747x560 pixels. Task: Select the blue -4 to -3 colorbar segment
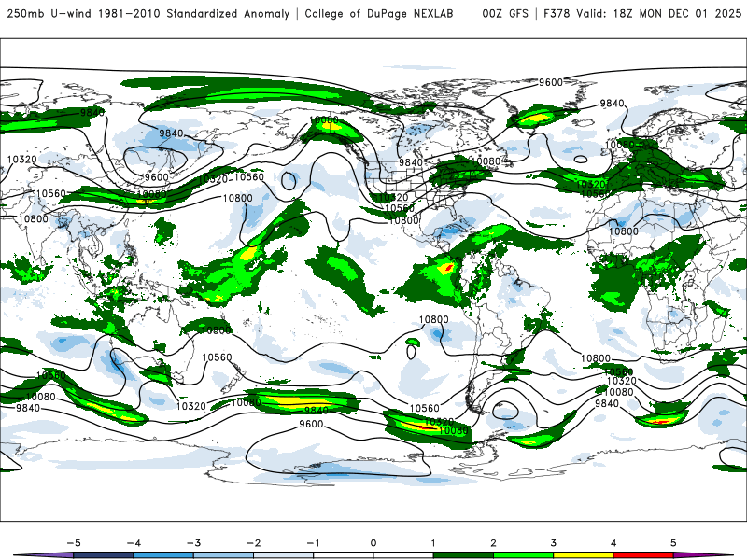click(163, 555)
